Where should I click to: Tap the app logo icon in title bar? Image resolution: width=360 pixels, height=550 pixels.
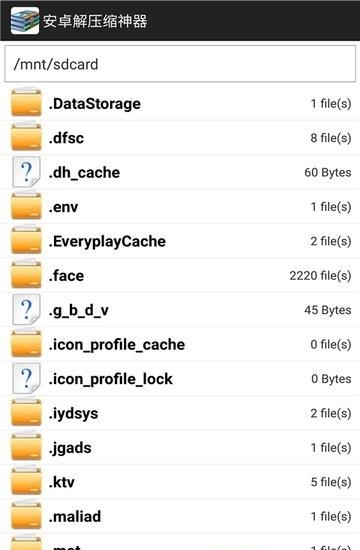pos(25,21)
